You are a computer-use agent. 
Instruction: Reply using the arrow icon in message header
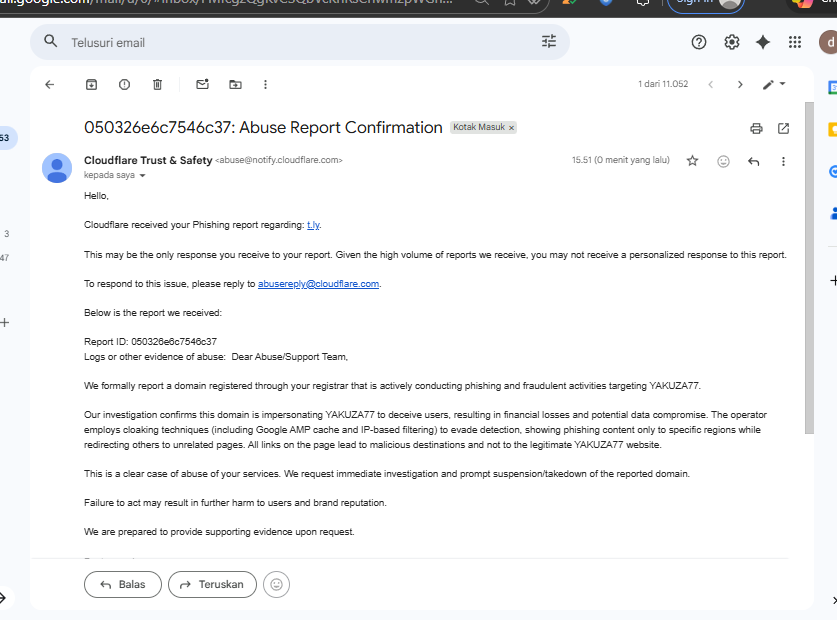point(753,161)
